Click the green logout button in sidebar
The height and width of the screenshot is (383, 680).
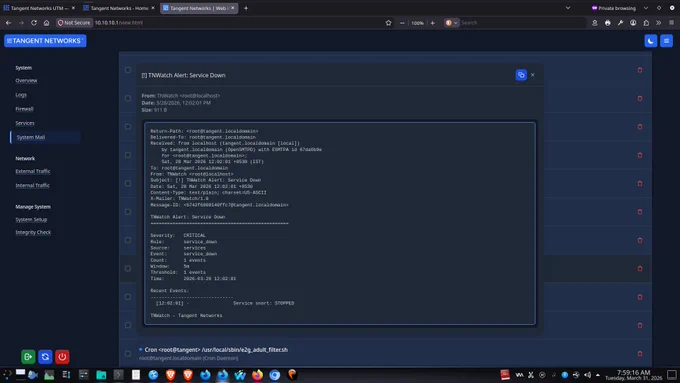[28, 357]
